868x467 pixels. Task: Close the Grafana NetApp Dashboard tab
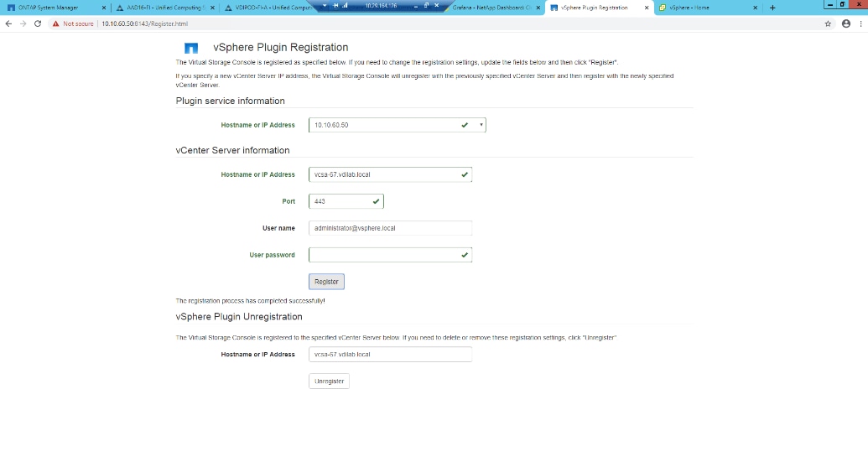(538, 8)
